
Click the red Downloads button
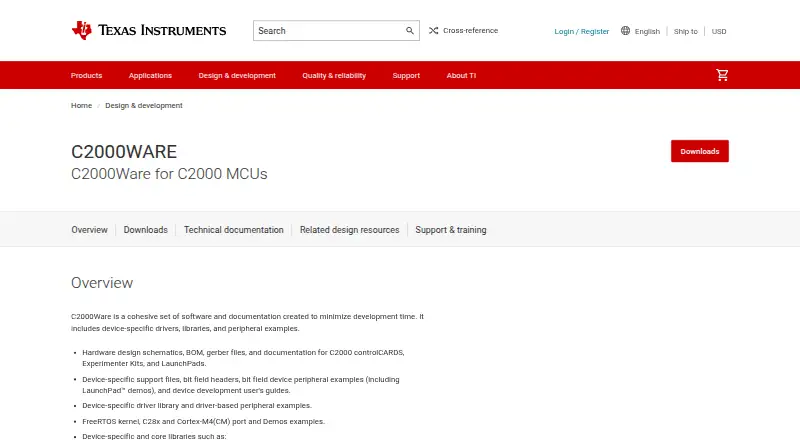point(699,151)
